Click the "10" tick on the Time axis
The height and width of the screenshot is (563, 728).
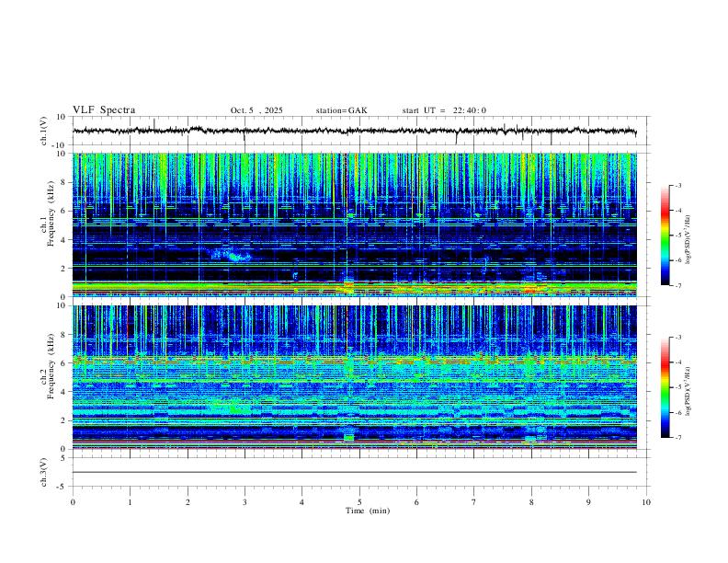click(x=646, y=502)
